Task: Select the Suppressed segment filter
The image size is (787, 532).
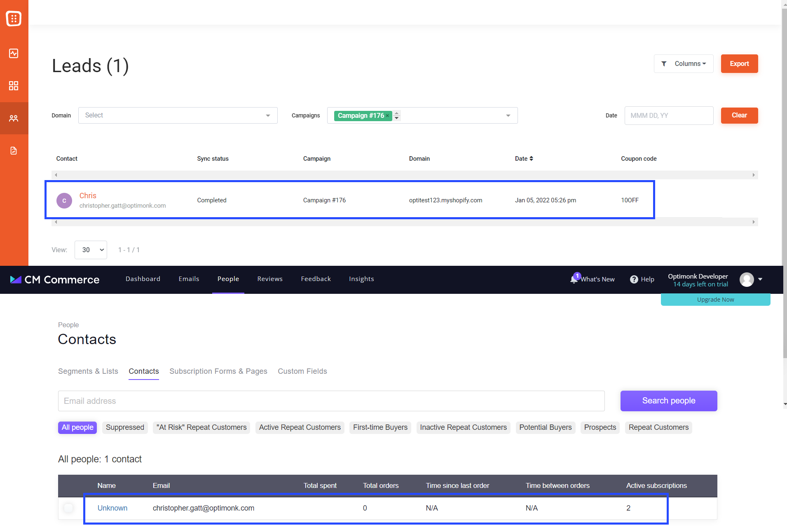Action: coord(125,428)
